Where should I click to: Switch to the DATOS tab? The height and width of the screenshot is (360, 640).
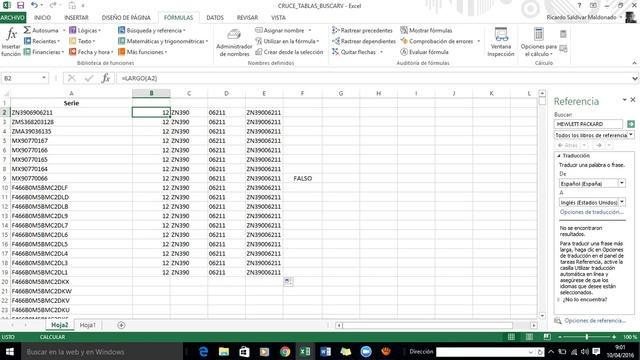click(215, 18)
